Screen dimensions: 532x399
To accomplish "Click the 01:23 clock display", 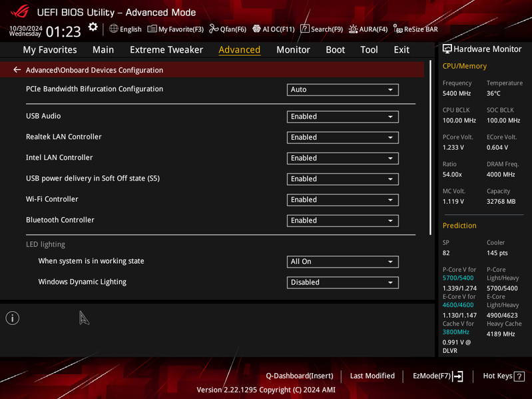I will point(63,32).
